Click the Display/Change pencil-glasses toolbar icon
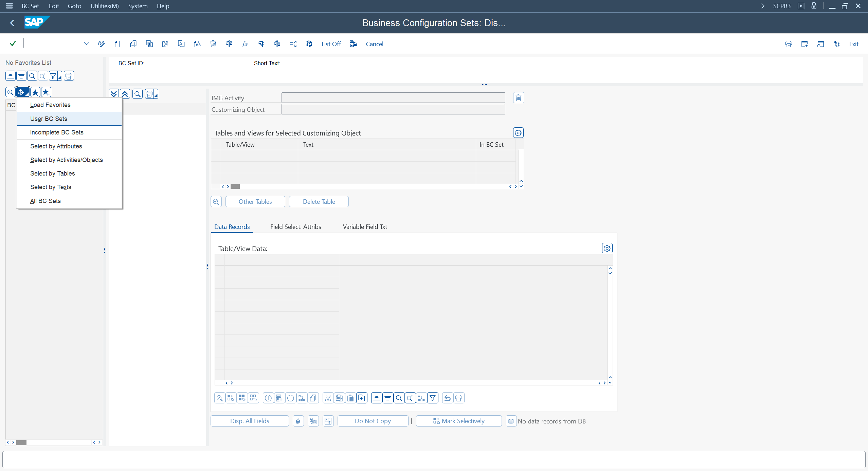Screen dimensions: 868x471 coord(101,44)
